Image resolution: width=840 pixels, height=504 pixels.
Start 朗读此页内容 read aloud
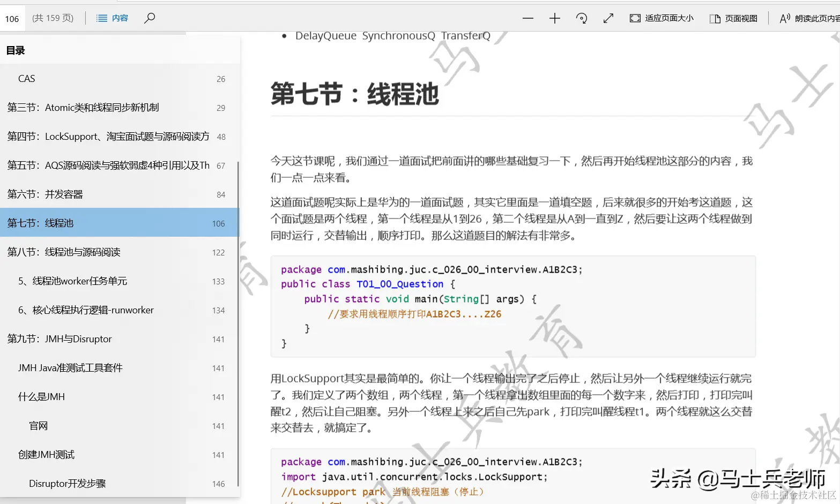pos(809,18)
